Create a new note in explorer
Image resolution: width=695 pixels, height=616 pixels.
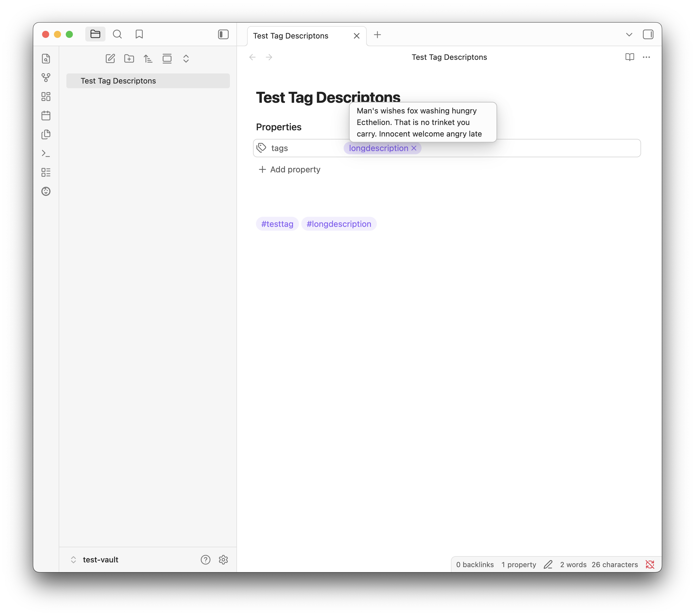(110, 58)
